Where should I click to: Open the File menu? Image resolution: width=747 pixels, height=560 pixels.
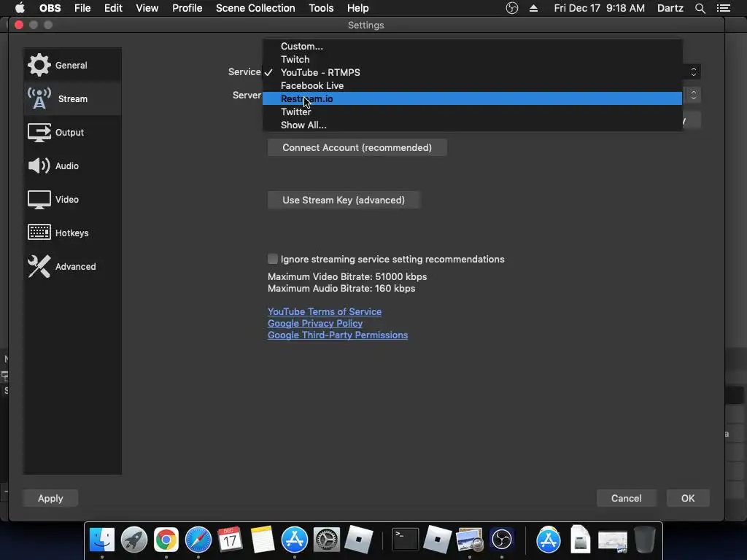tap(82, 8)
